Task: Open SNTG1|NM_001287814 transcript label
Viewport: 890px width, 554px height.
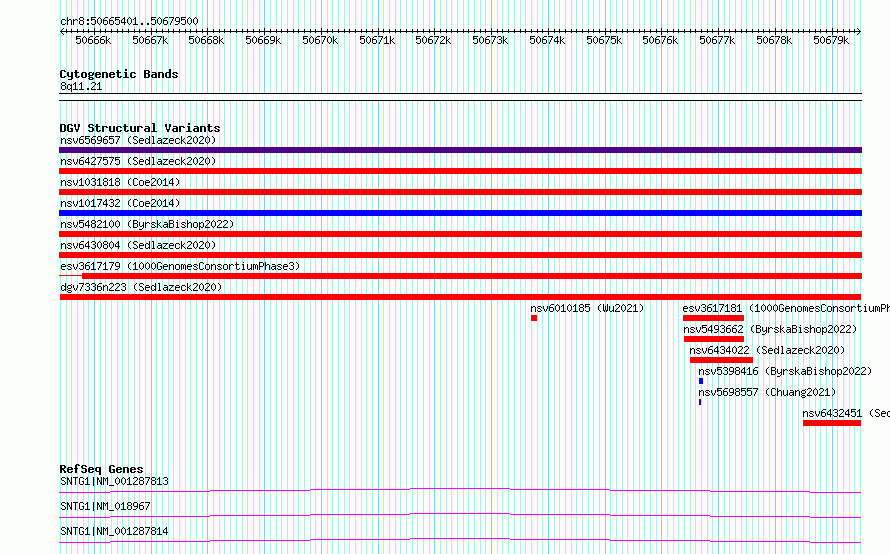Action: click(114, 531)
